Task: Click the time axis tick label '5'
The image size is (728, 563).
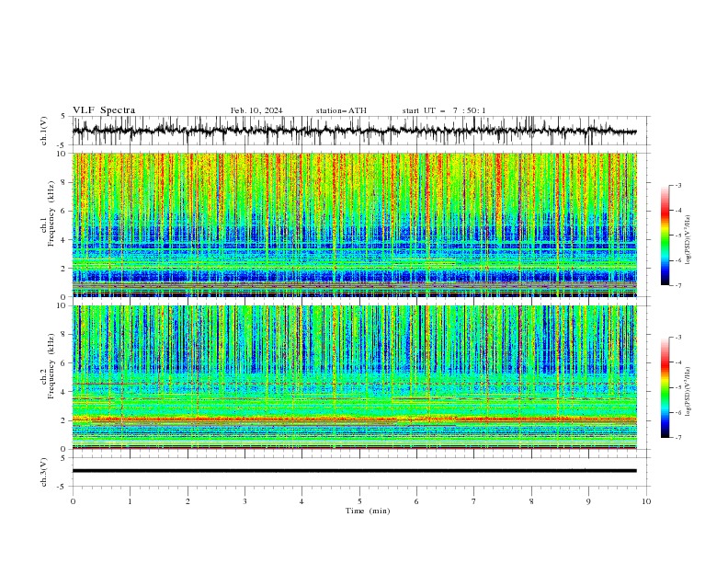Action: pos(359,501)
